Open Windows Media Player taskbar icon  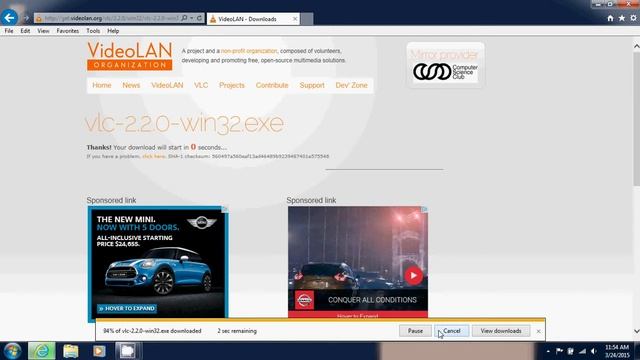point(99,351)
